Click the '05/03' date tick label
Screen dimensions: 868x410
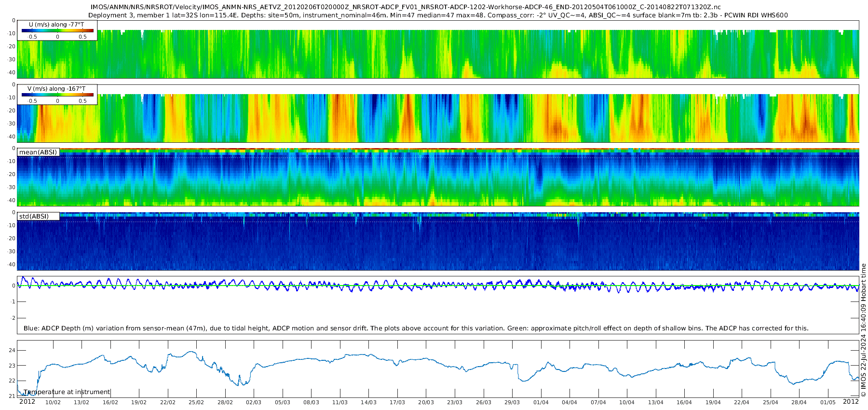click(283, 402)
